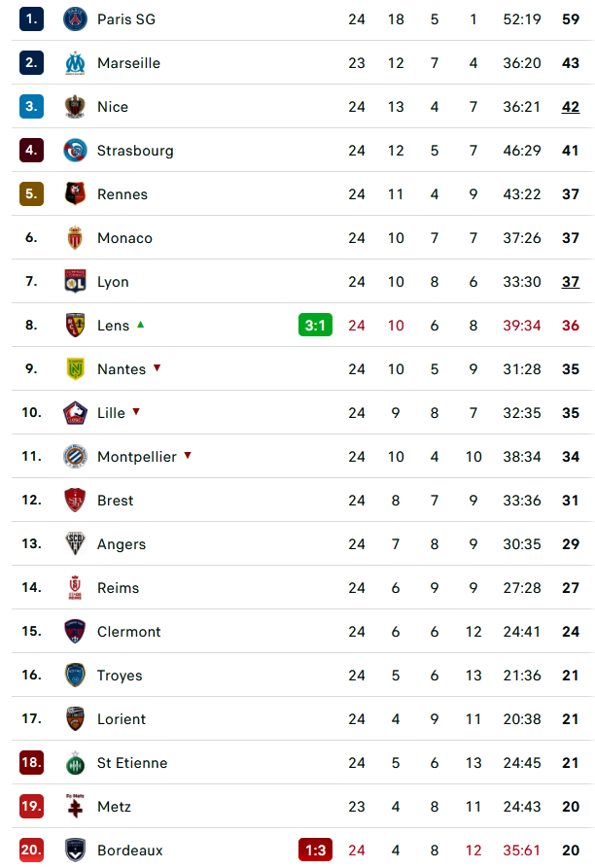The image size is (595, 868).
Task: Open the Bordeaux 1:3 live score badge
Action: [315, 851]
